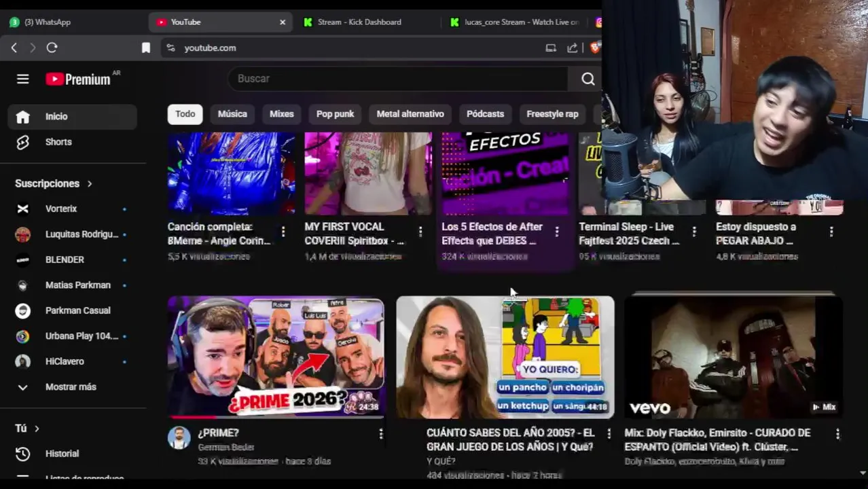Click German Beder channel name

[x=225, y=448]
